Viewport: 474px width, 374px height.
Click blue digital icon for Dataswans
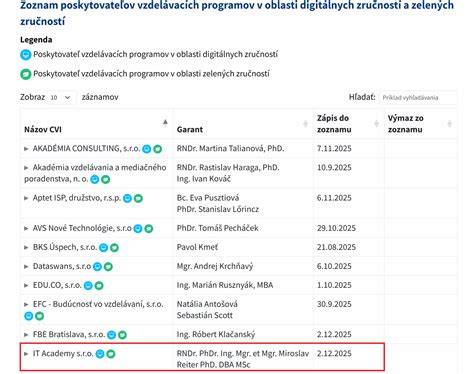pos(97,267)
